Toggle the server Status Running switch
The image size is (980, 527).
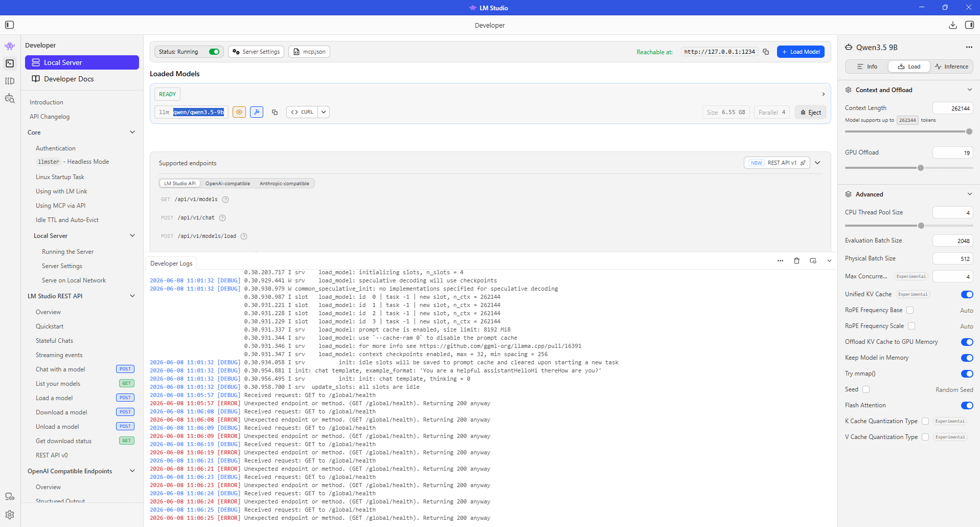click(x=214, y=52)
